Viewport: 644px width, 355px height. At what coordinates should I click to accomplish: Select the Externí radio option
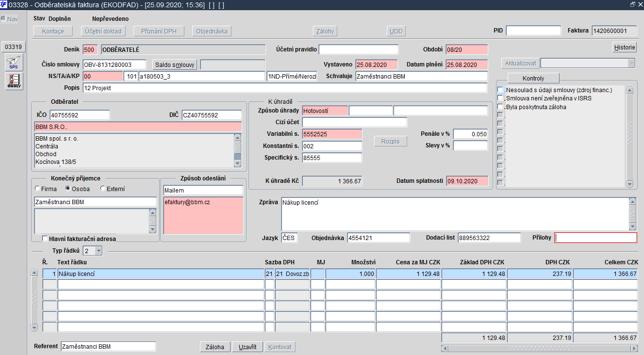[x=102, y=189]
